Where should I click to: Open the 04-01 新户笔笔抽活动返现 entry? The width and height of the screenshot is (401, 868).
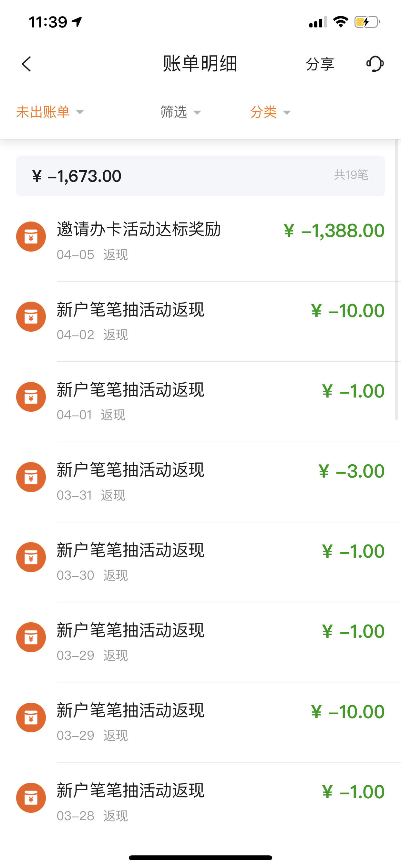point(200,402)
